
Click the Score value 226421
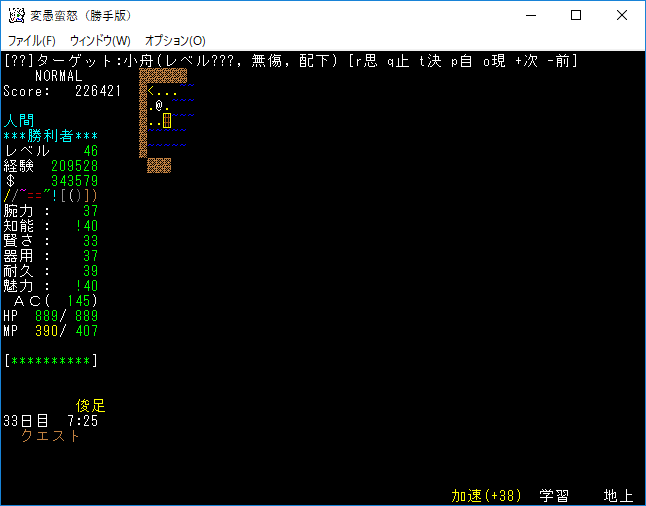[x=98, y=91]
